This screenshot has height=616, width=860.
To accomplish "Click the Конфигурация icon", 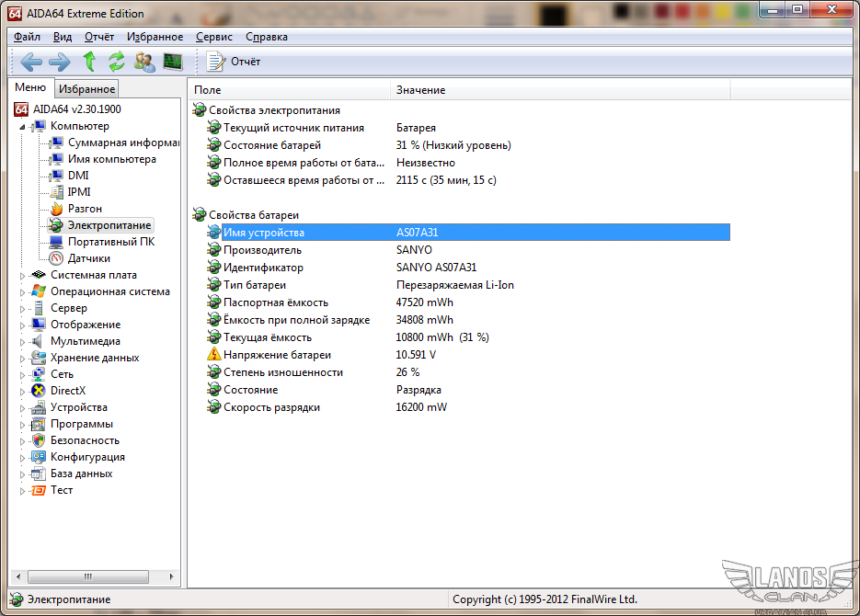I will tap(39, 457).
